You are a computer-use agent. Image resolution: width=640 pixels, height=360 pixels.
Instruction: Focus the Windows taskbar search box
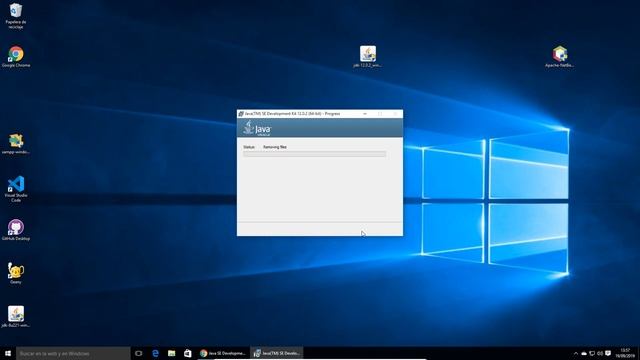point(73,353)
